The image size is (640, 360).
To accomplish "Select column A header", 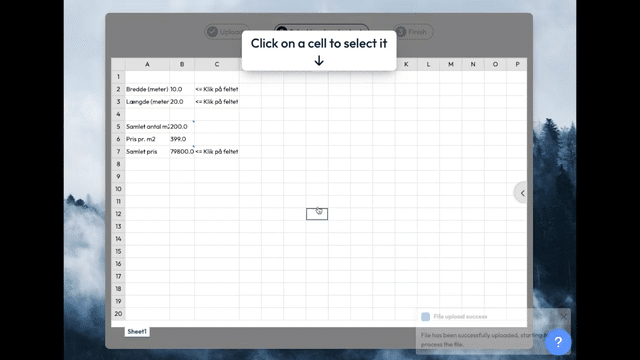I will point(147,64).
